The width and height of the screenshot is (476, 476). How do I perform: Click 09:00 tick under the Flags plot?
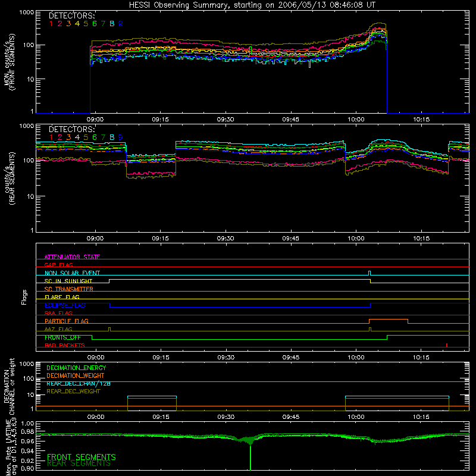(96, 358)
